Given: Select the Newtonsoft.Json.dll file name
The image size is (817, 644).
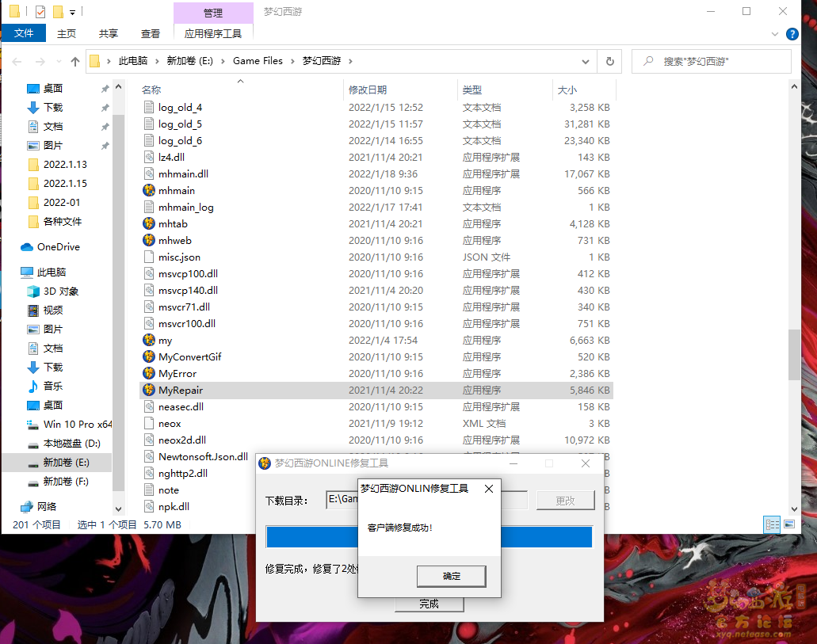Looking at the screenshot, I should pyautogui.click(x=203, y=457).
